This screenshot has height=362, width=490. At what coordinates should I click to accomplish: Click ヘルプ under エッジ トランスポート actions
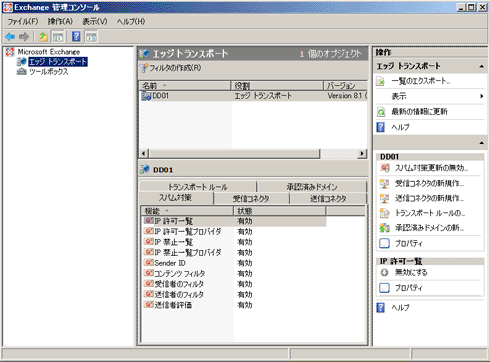(x=400, y=127)
